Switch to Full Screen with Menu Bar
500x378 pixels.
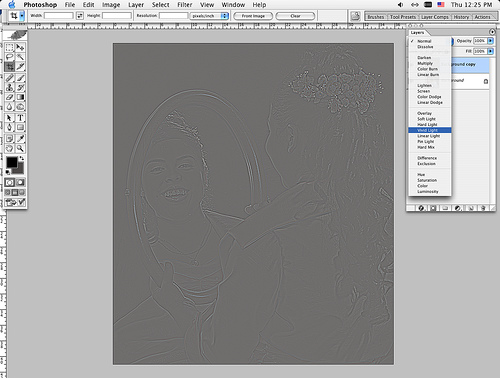coord(15,192)
